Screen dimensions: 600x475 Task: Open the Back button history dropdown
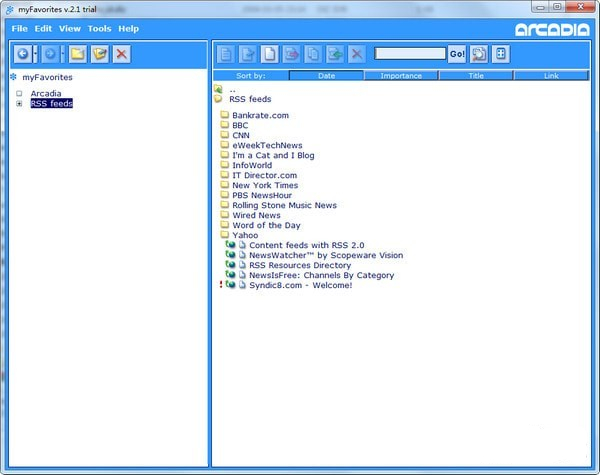point(36,54)
